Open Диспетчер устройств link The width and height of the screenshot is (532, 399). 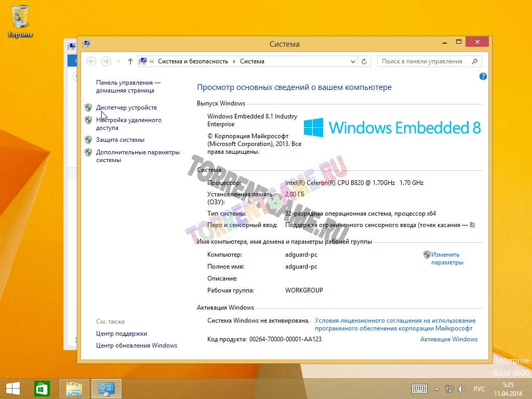point(126,108)
